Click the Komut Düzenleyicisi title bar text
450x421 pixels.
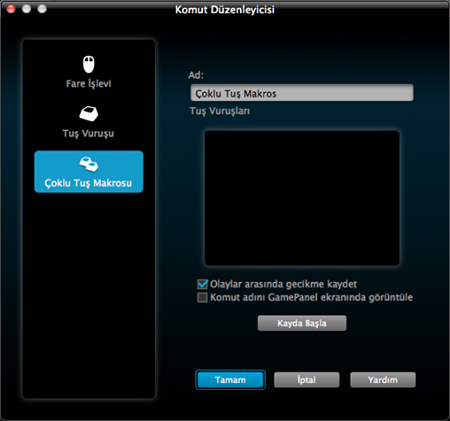tap(225, 10)
